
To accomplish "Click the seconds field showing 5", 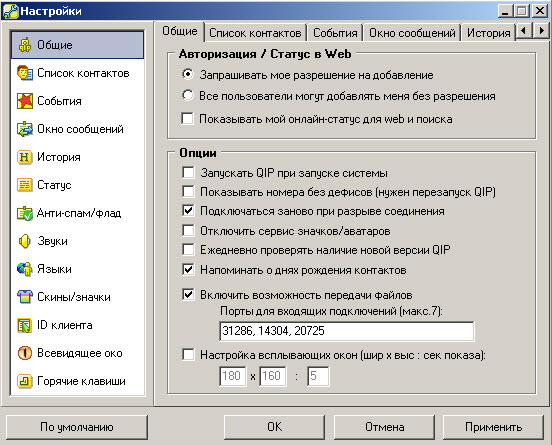I will coord(318,376).
